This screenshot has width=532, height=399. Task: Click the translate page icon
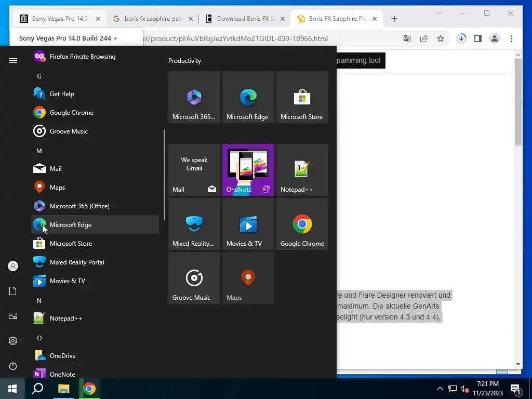[407, 38]
